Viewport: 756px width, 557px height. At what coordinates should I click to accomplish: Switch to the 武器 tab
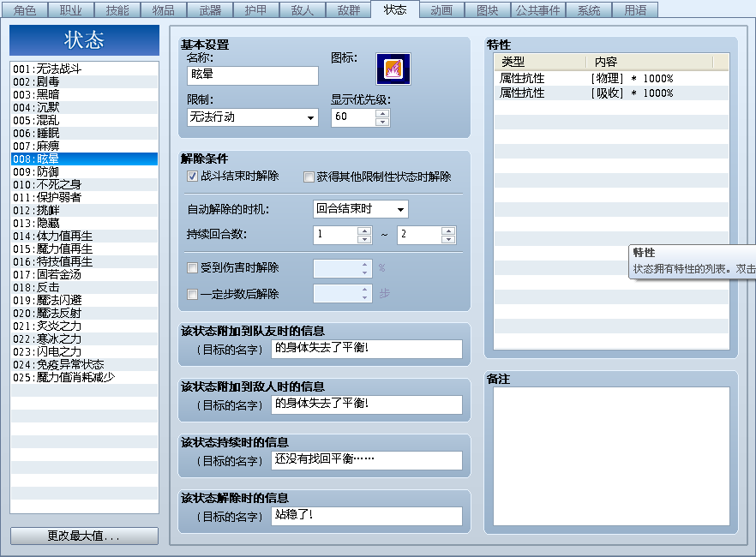tap(210, 10)
